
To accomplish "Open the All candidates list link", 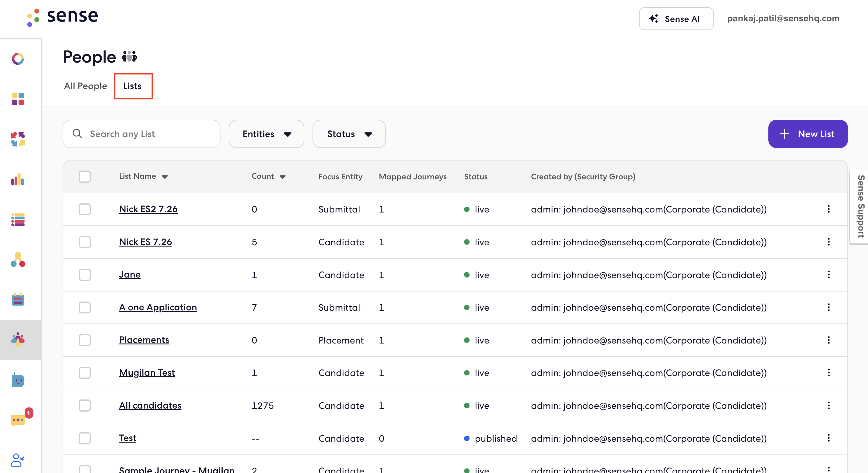I will click(150, 406).
